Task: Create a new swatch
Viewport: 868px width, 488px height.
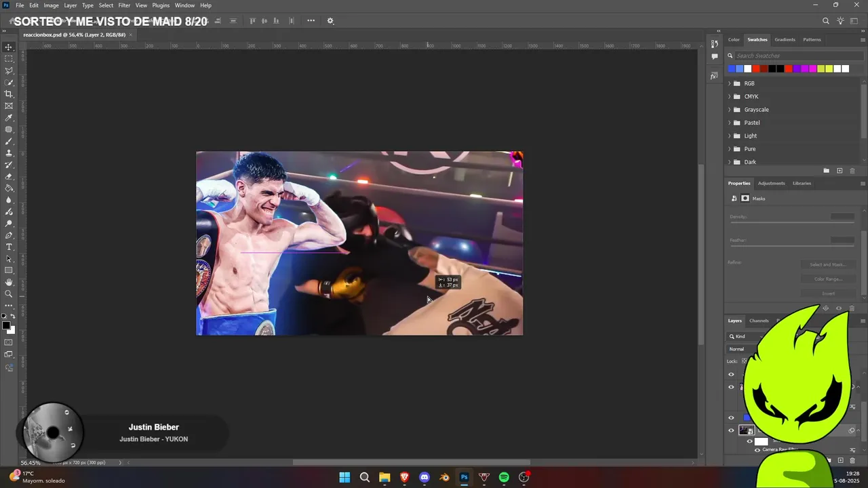Action: [x=840, y=171]
